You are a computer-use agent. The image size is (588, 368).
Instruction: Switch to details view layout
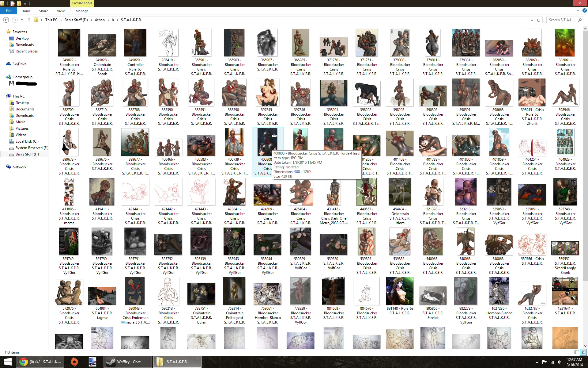(576, 352)
